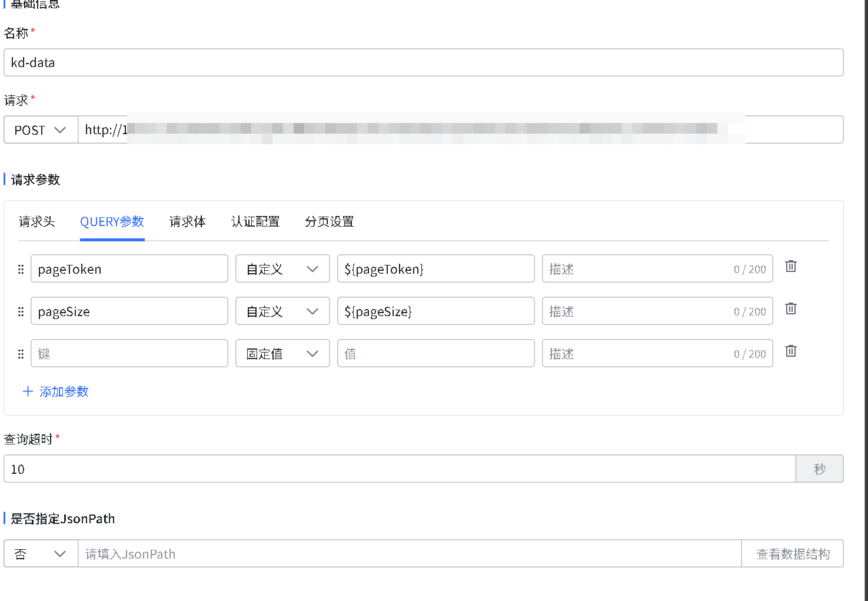Open the POST request method dropdown
The image size is (868, 601).
coord(41,130)
